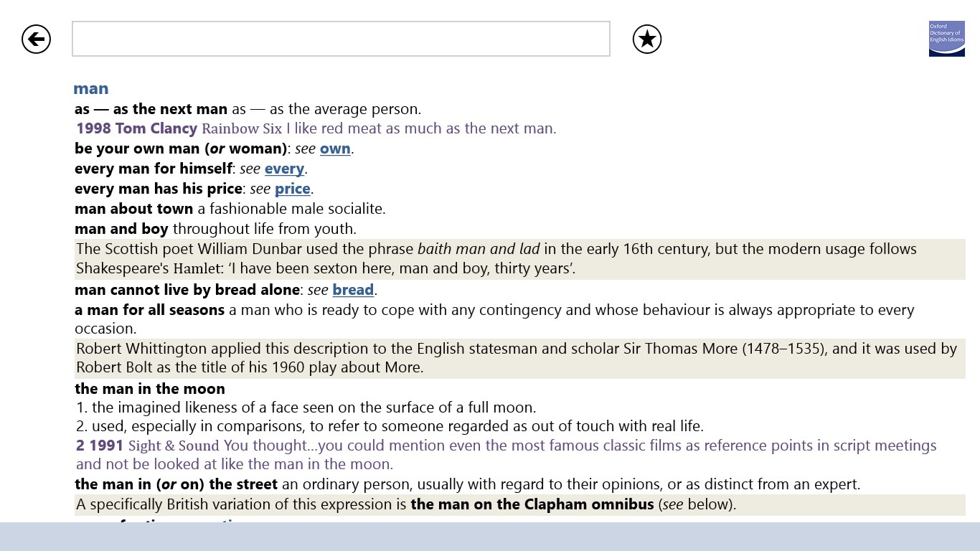Image resolution: width=980 pixels, height=551 pixels.
Task: Click the blue 'man' headword
Action: [91, 88]
